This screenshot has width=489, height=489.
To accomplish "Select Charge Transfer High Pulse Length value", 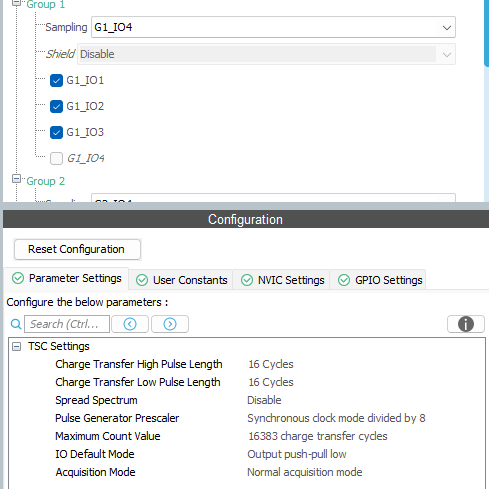I will coord(271,364).
